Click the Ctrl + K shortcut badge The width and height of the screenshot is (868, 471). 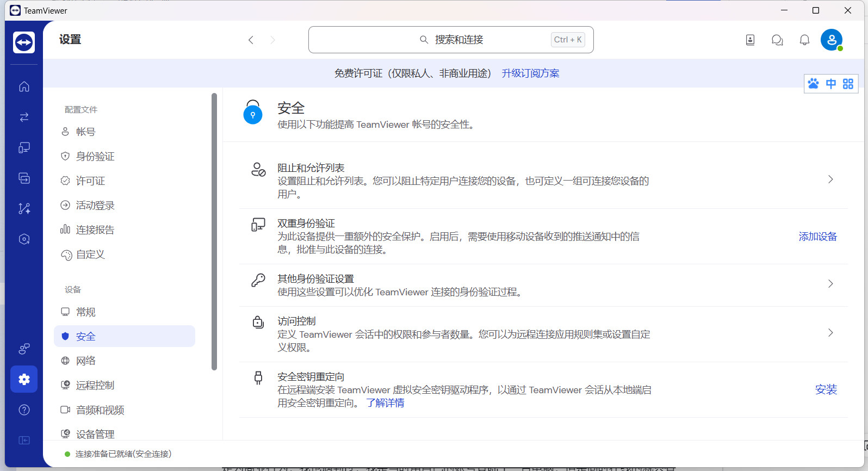(x=568, y=40)
